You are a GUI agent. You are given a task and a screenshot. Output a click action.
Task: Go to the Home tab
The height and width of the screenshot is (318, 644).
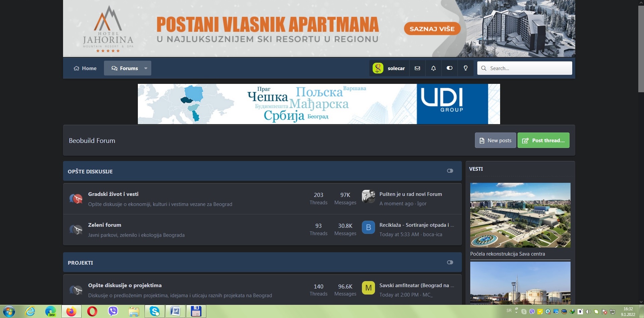(85, 68)
